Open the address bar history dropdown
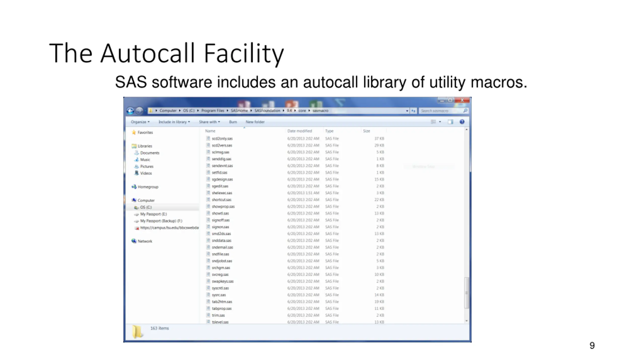 coord(407,111)
